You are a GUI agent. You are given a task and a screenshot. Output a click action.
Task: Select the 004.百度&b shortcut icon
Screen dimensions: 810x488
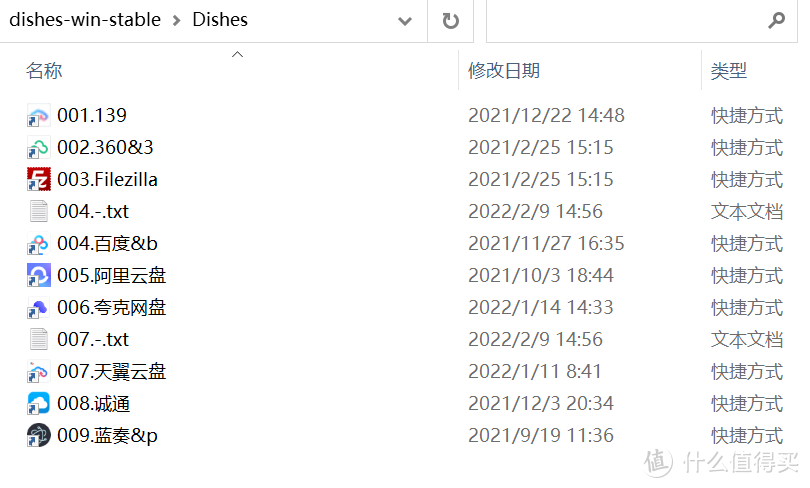point(38,244)
